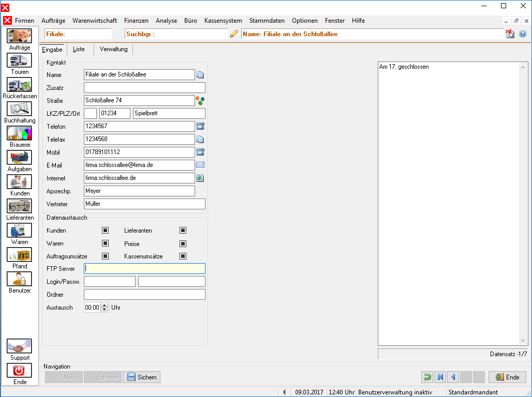Viewport: 532px width, 397px height.
Task: Open the Kassensystem menu
Action: tap(223, 21)
